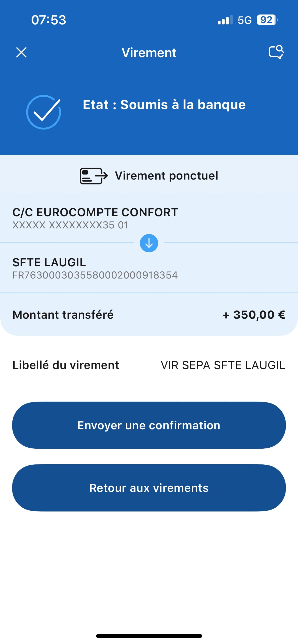Screen dimensions: 298x644
Task: Tap the Etat : Soumis à la banque status
Action: (164, 104)
